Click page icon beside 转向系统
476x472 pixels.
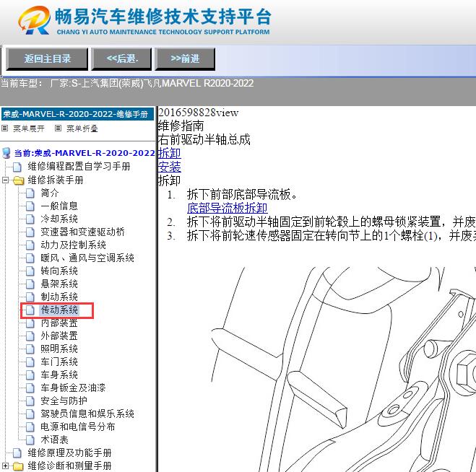pyautogui.click(x=30, y=271)
